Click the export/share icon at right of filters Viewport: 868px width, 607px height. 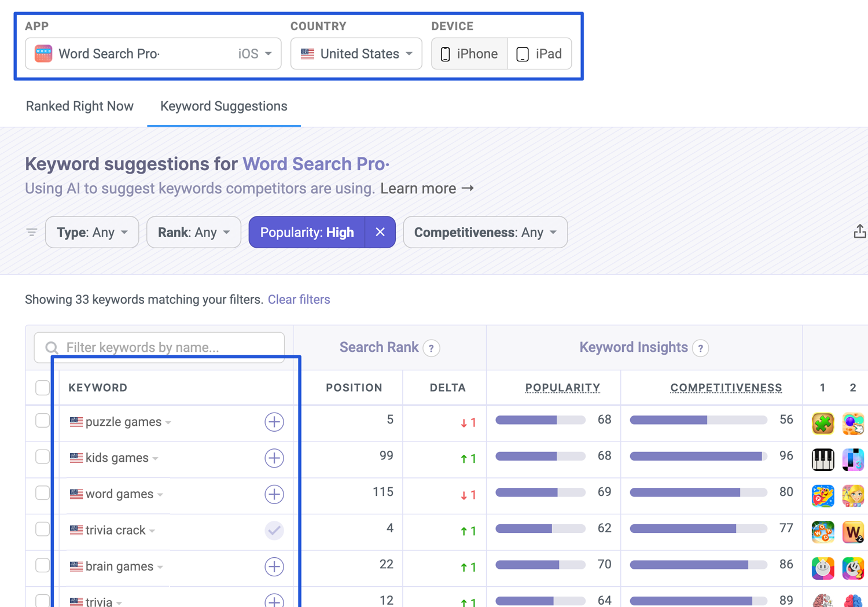click(x=860, y=231)
